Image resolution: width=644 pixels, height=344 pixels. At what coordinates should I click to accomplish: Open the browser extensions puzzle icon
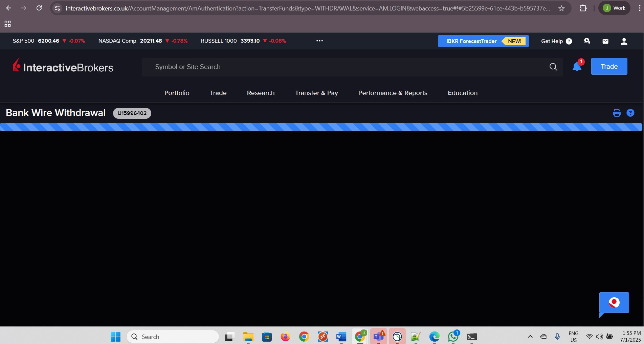(x=583, y=8)
